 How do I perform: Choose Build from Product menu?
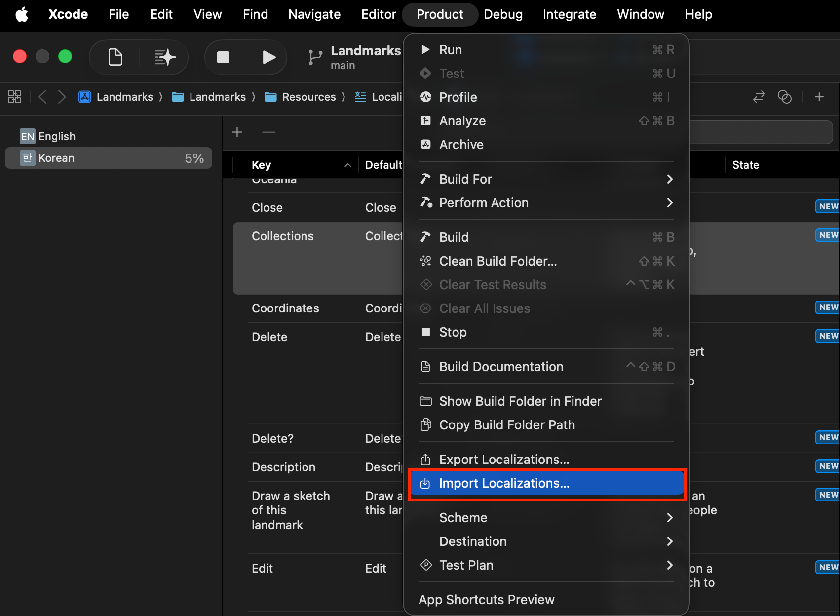[546, 237]
